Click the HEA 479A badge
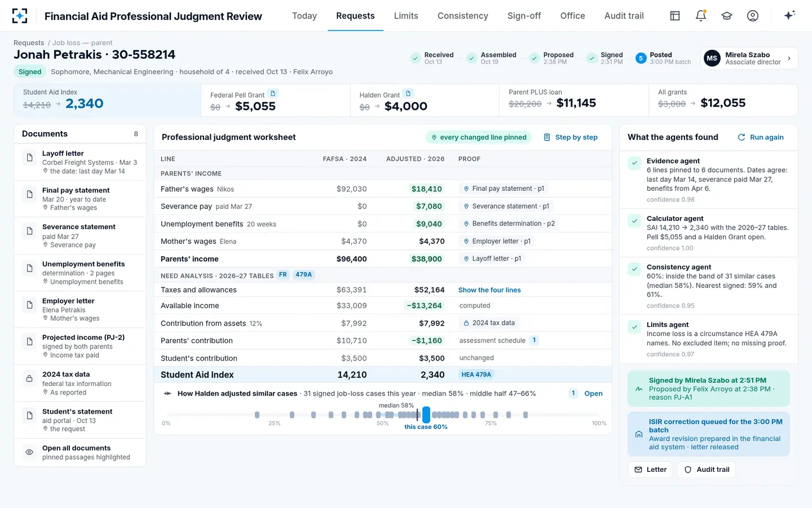 click(476, 375)
